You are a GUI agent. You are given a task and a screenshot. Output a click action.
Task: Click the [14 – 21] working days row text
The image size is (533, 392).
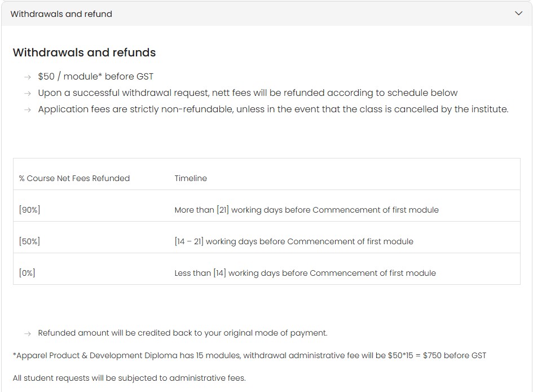point(294,241)
